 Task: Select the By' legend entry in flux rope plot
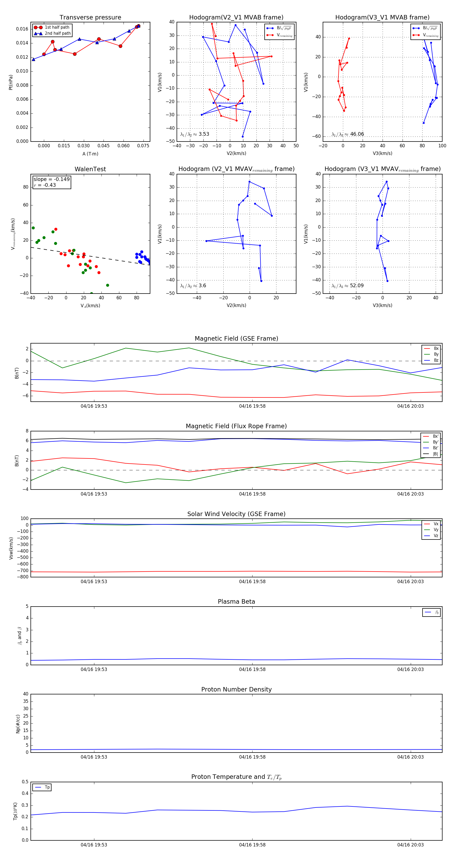[431, 442]
